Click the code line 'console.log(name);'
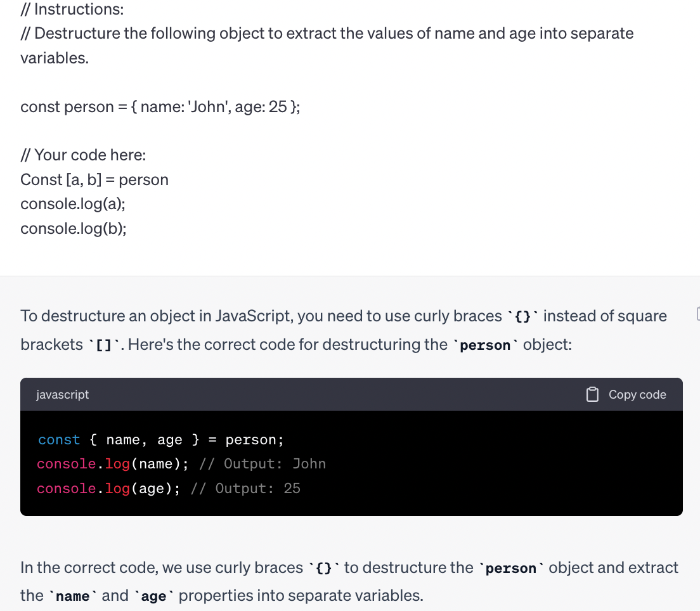 [x=113, y=464]
